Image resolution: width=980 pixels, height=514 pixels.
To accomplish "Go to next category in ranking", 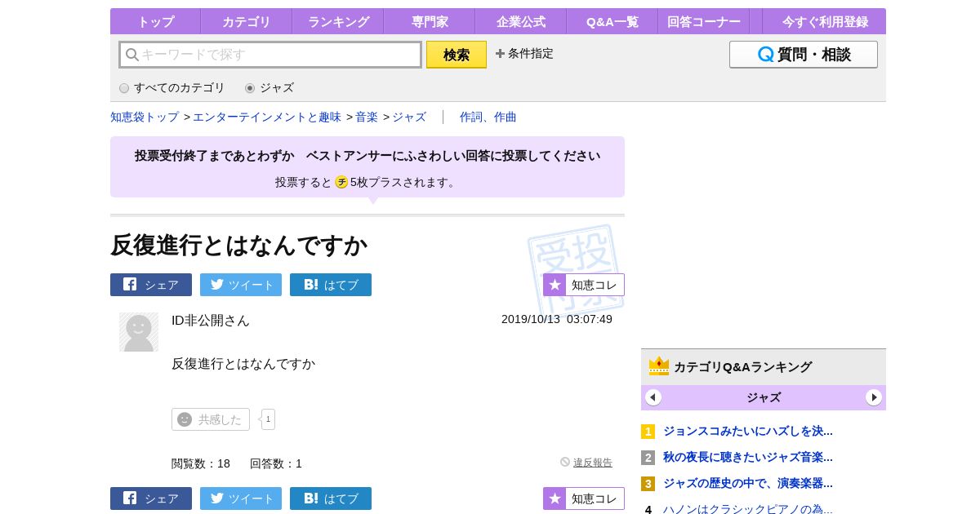I will click(874, 397).
